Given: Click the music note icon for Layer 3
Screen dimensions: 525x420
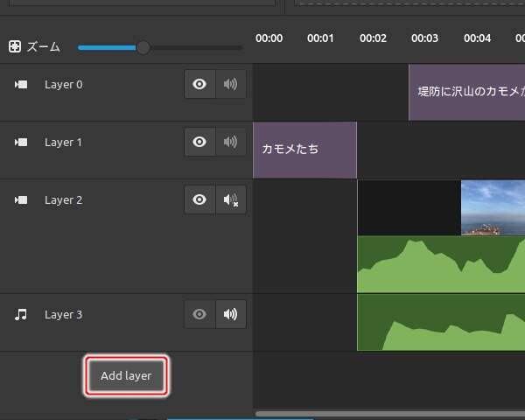Looking at the screenshot, I should click(x=21, y=315).
